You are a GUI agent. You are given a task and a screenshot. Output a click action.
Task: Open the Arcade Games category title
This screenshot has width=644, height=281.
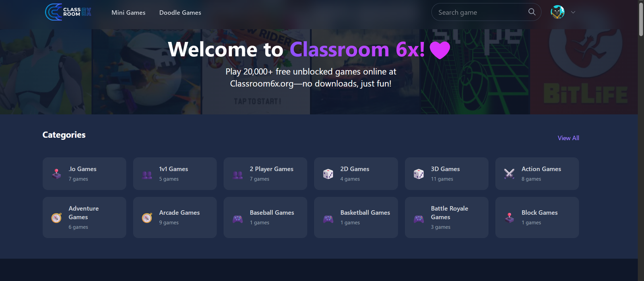tap(180, 212)
